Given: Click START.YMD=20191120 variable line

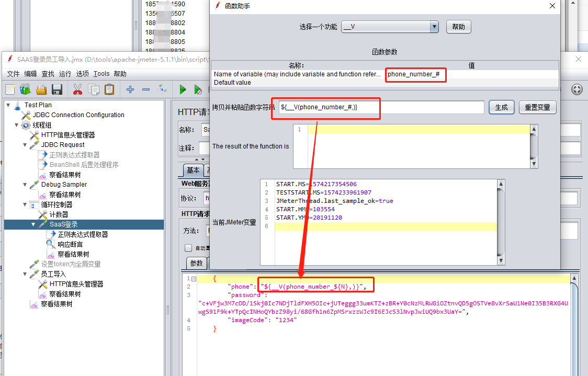Looking at the screenshot, I should (309, 218).
